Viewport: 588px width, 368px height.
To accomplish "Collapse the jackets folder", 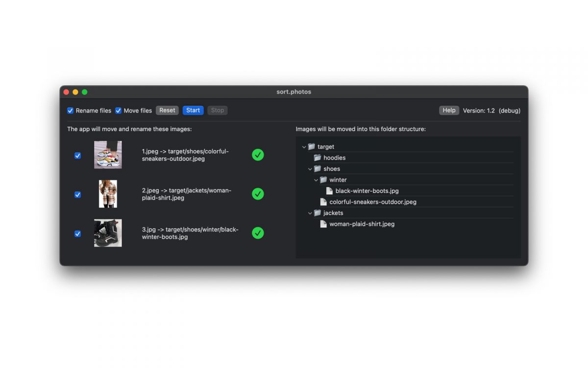I will 310,213.
